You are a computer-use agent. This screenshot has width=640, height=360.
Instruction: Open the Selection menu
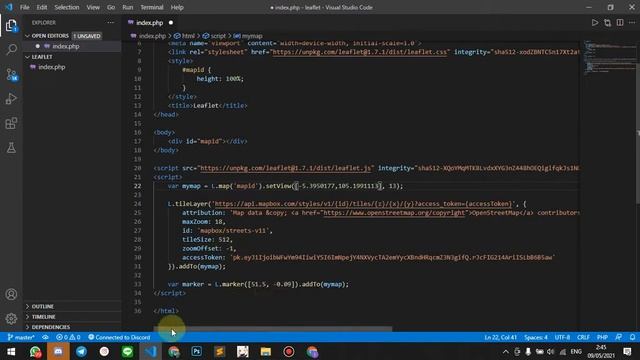(x=67, y=7)
